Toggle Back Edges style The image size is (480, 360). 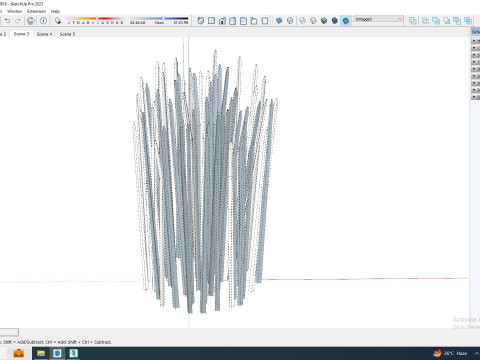(290, 21)
